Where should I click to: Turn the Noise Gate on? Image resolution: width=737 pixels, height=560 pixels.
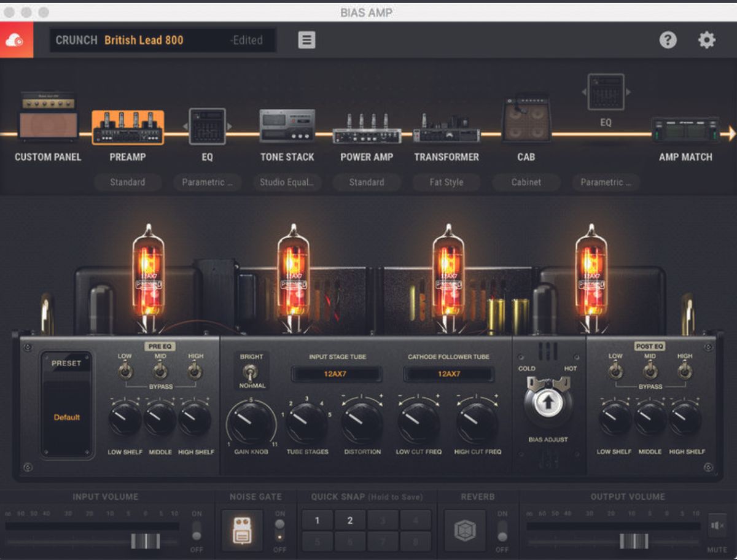point(279,519)
